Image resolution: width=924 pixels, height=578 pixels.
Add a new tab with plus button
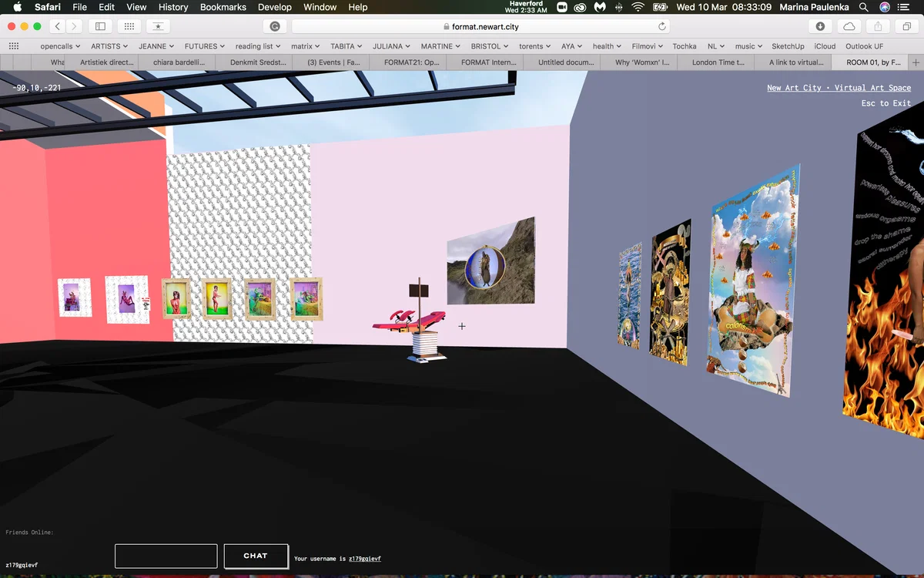916,62
